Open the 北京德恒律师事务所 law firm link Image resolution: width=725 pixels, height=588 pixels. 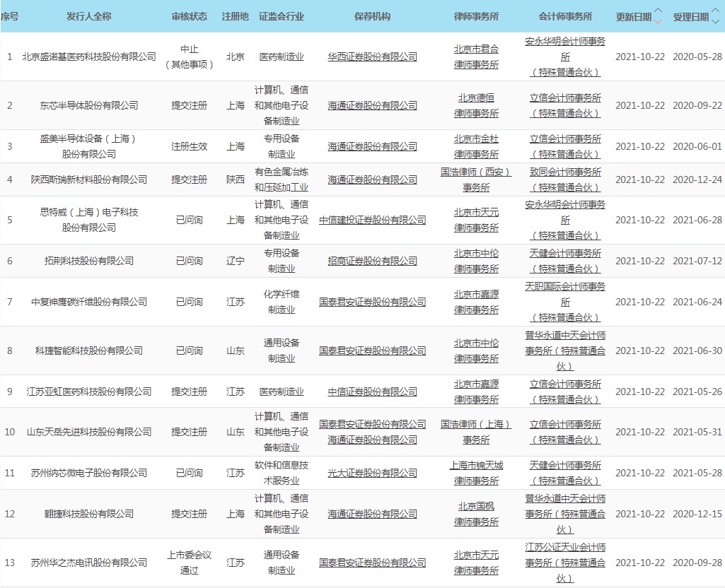[476, 105]
